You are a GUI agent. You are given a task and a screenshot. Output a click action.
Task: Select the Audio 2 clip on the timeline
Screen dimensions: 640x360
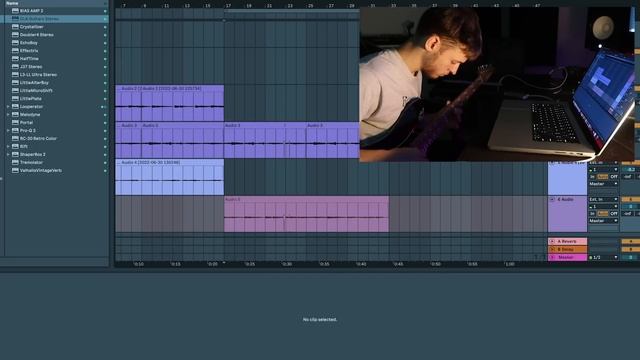click(x=169, y=103)
